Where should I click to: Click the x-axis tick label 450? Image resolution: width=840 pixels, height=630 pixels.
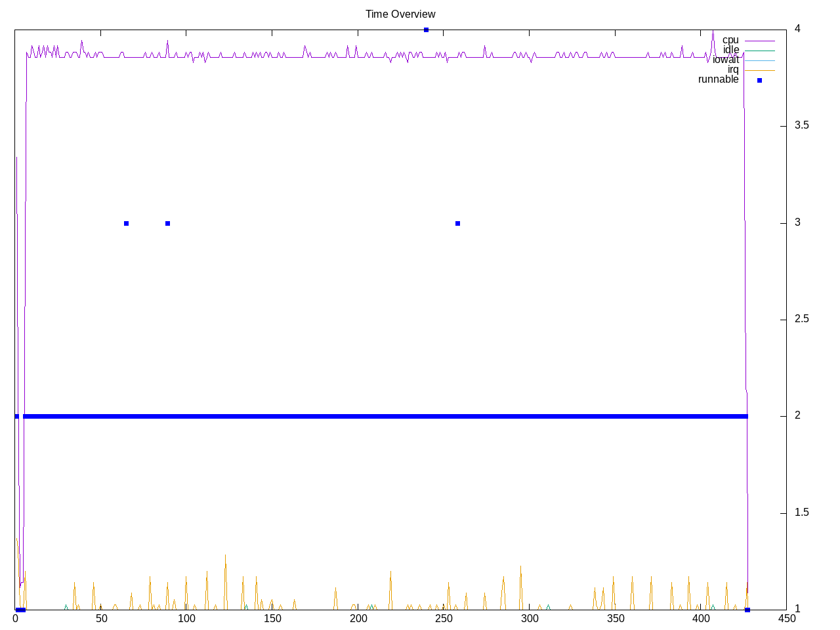[x=786, y=619]
